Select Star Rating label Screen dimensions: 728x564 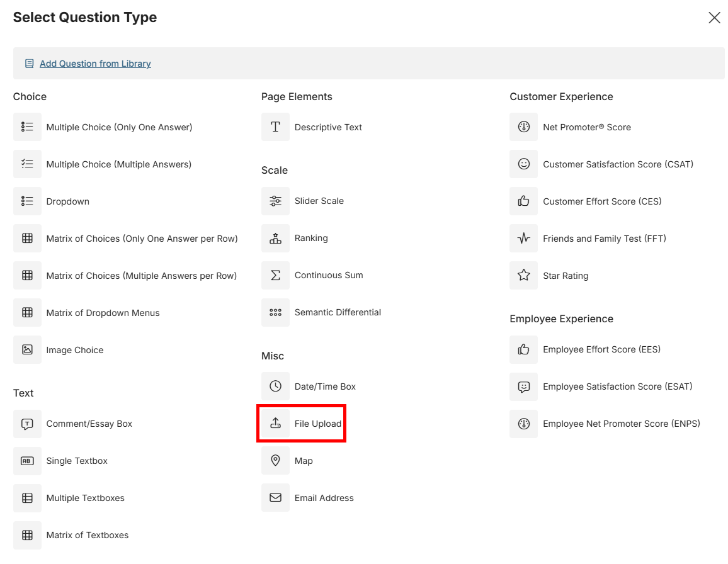point(566,276)
